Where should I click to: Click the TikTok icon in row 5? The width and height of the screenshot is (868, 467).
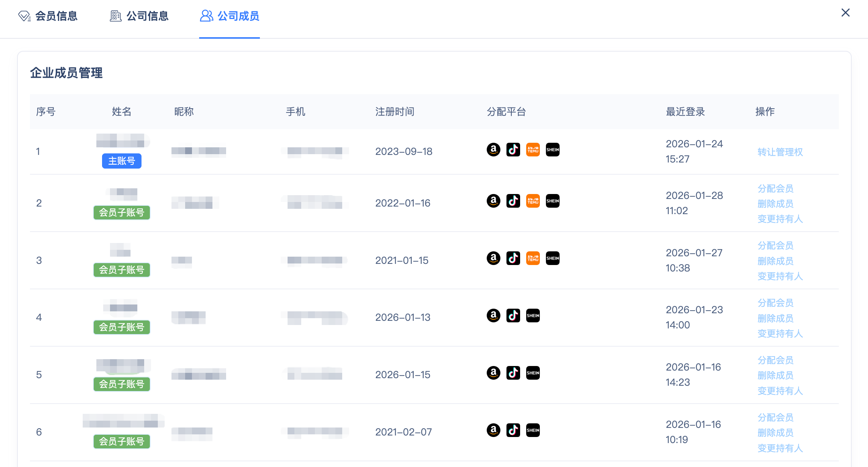pos(513,373)
